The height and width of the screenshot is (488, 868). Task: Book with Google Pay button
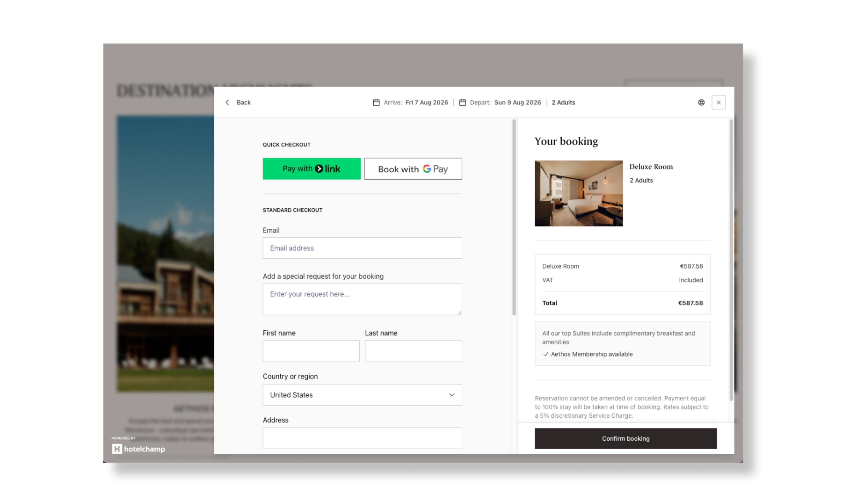(413, 169)
